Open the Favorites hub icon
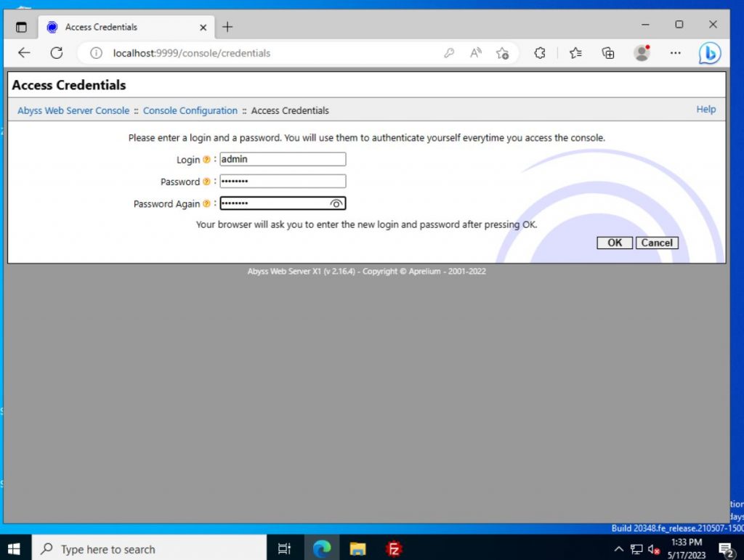744x560 pixels. pyautogui.click(x=575, y=53)
